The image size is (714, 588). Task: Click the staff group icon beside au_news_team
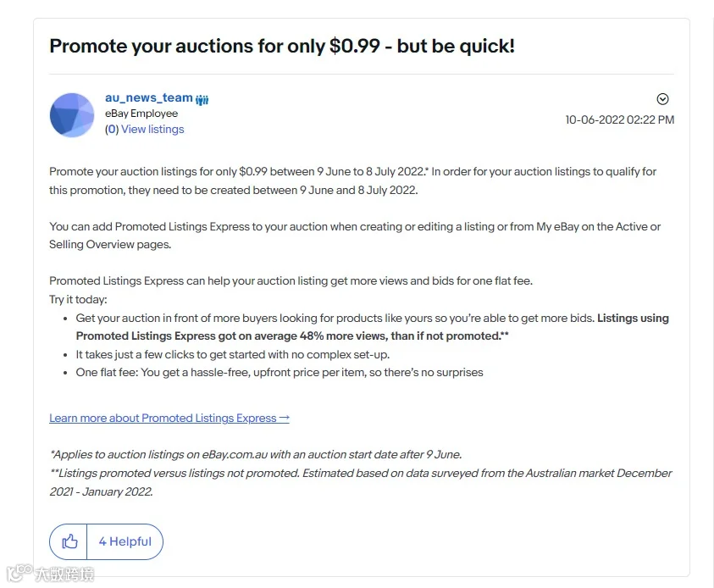click(202, 99)
